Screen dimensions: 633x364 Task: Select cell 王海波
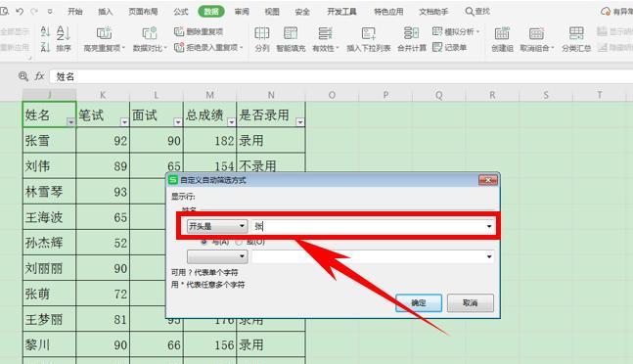[49, 217]
